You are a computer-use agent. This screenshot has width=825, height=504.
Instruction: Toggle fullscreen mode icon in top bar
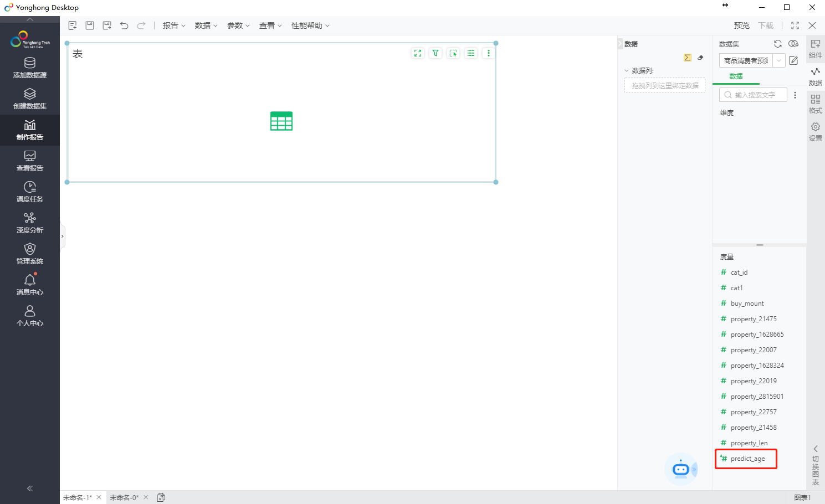(x=795, y=25)
